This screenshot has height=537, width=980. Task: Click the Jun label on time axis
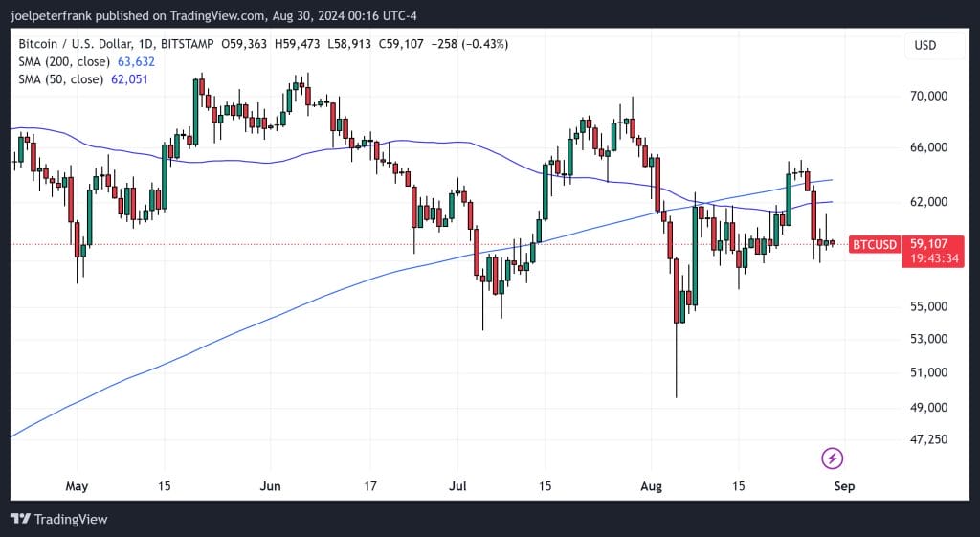pyautogui.click(x=271, y=486)
